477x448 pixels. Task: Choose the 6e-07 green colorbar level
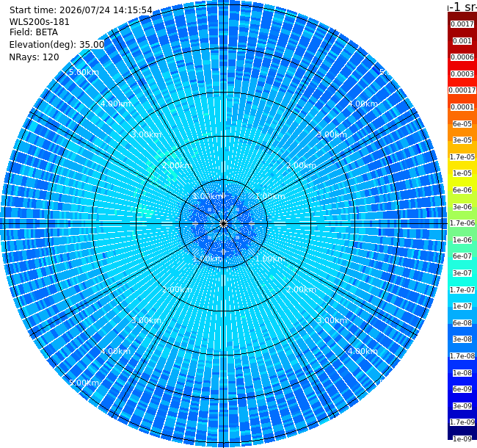click(x=462, y=256)
